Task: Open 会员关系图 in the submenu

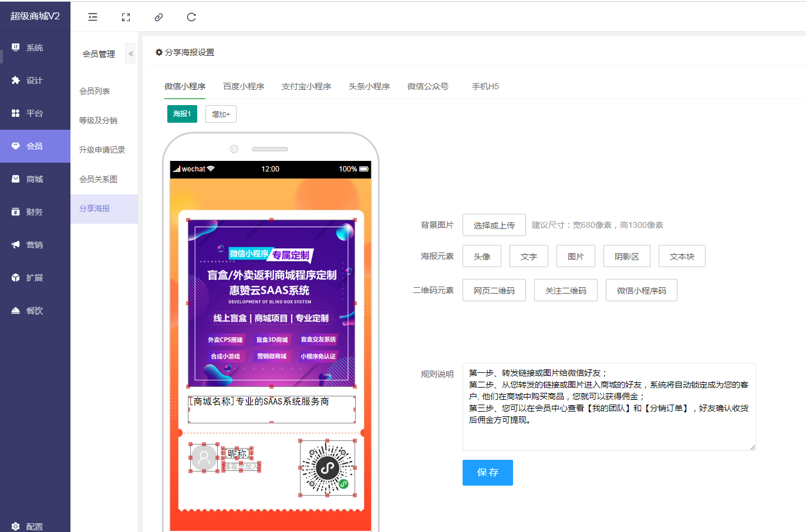Action: point(104,179)
